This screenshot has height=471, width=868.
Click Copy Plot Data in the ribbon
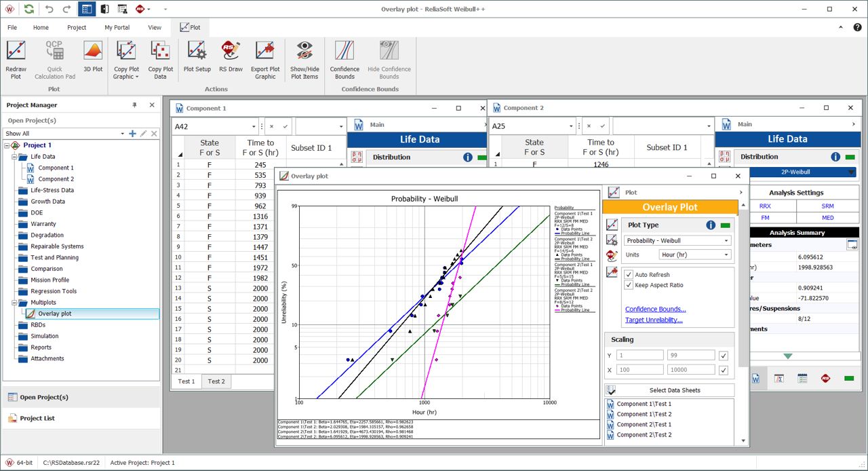[x=160, y=60]
